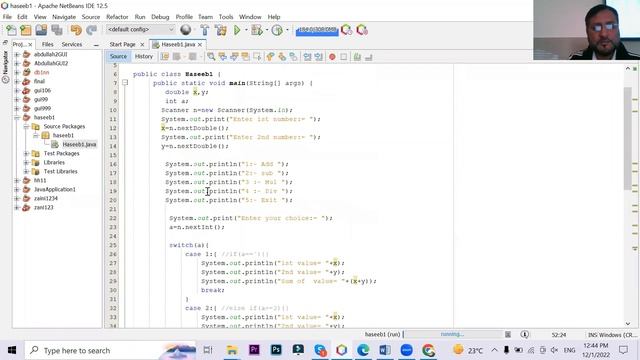This screenshot has width=640, height=360.
Task: Open Premiere Pro from the taskbar
Action: 254,350
